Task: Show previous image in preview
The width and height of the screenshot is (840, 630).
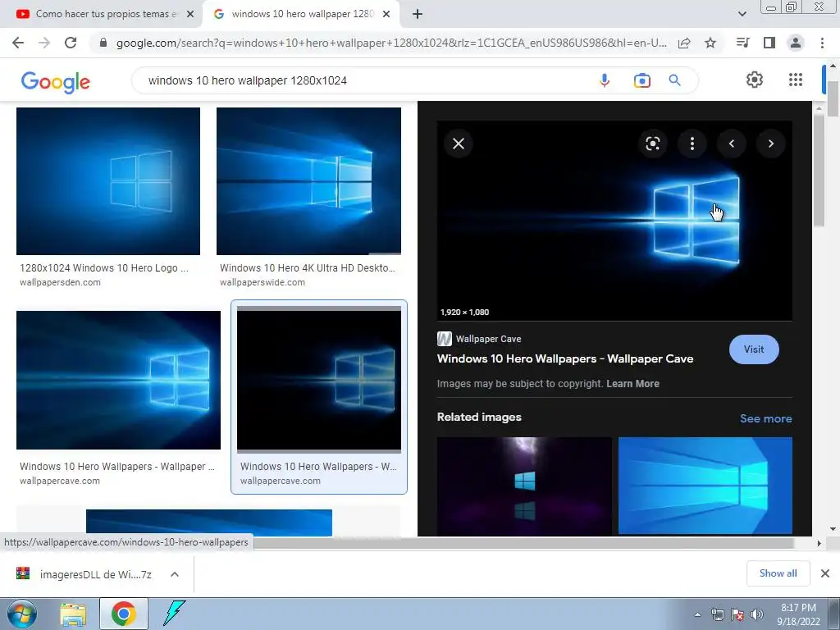Action: 731,144
